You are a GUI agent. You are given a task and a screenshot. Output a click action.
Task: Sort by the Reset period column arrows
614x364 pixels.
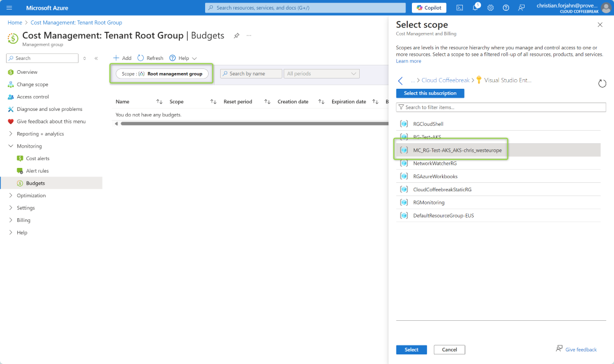267,102
